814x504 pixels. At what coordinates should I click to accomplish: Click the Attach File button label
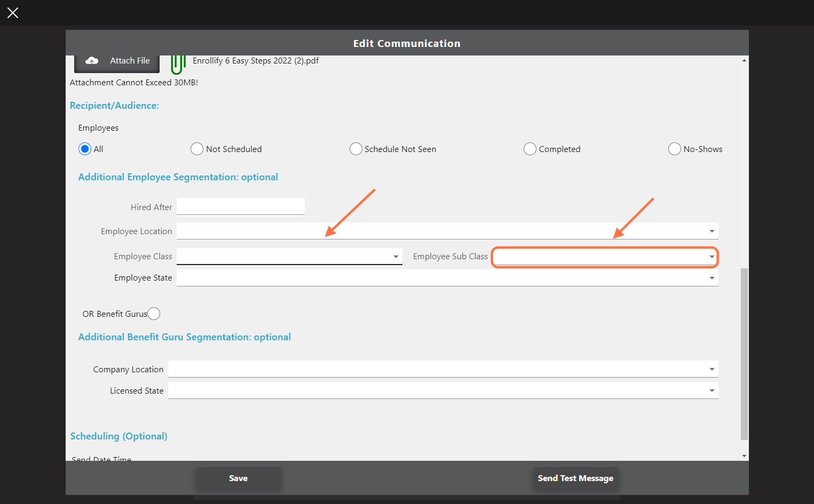(x=130, y=61)
